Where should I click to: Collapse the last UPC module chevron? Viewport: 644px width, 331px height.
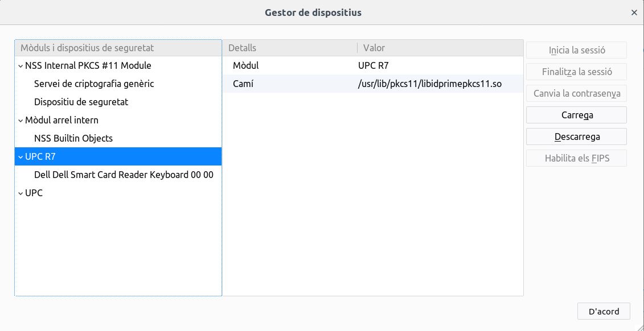pos(20,193)
